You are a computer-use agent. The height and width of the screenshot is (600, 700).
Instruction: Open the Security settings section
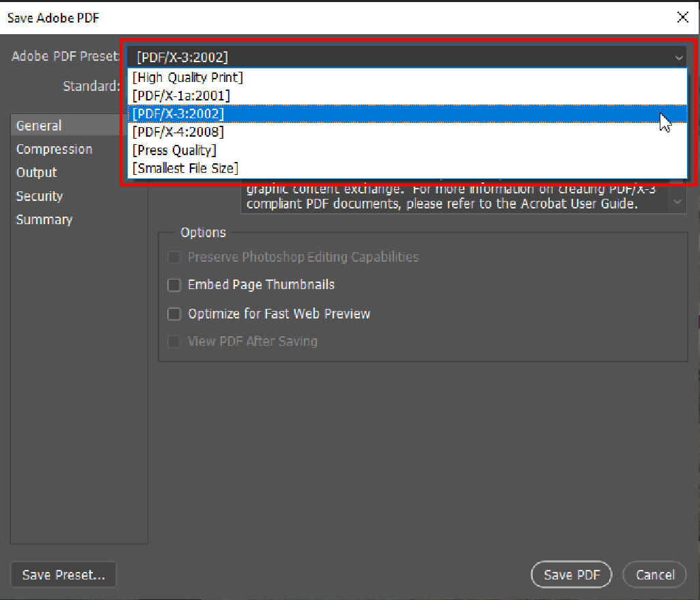(x=40, y=196)
